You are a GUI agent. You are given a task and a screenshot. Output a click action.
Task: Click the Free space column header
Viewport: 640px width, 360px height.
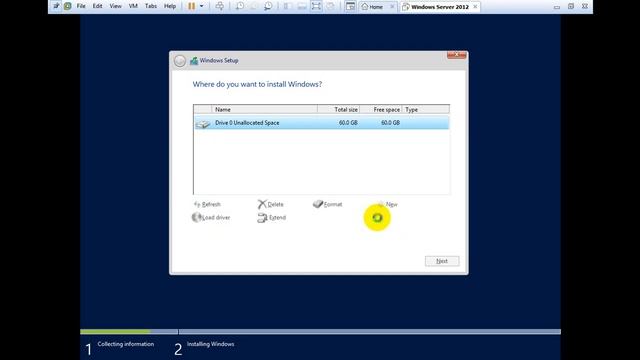(381, 109)
